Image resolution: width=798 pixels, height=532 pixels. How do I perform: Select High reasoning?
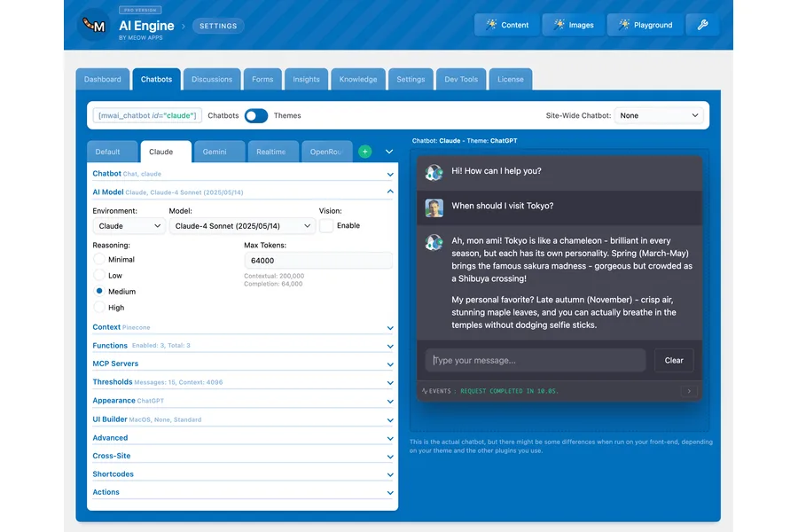pyautogui.click(x=99, y=308)
